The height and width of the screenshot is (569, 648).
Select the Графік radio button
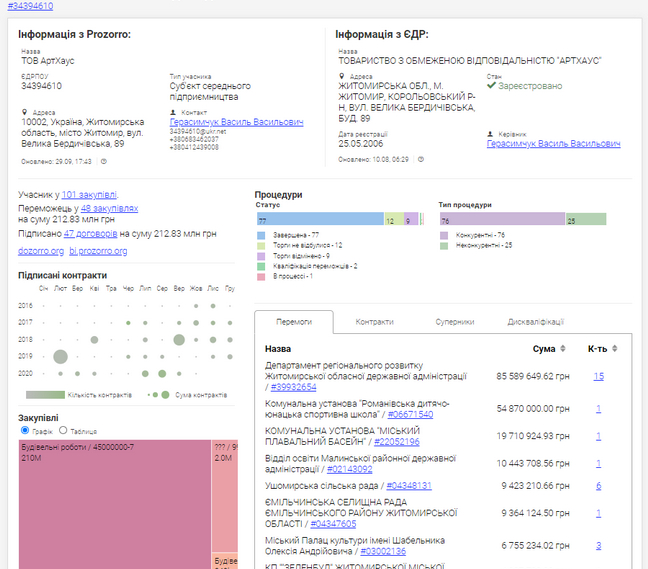[25, 431]
